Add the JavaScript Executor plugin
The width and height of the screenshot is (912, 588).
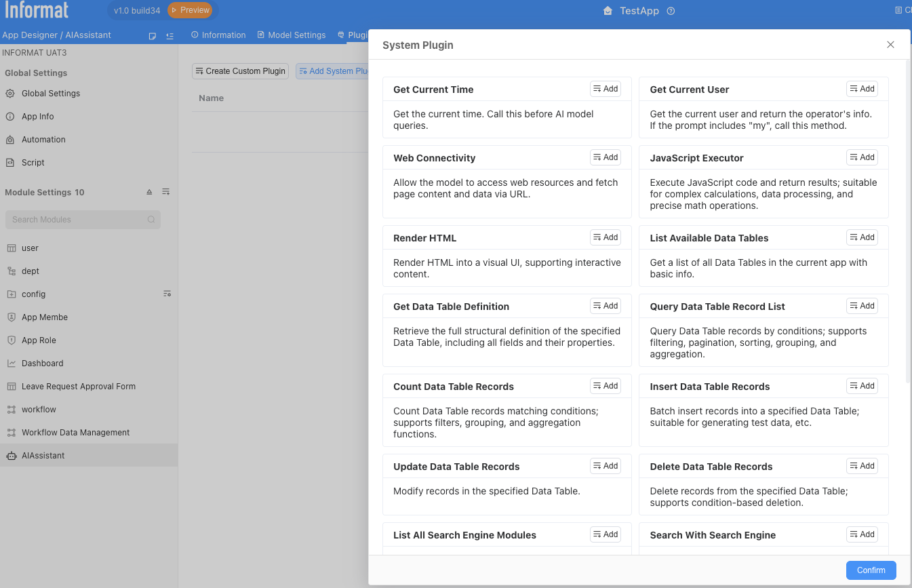[862, 157]
